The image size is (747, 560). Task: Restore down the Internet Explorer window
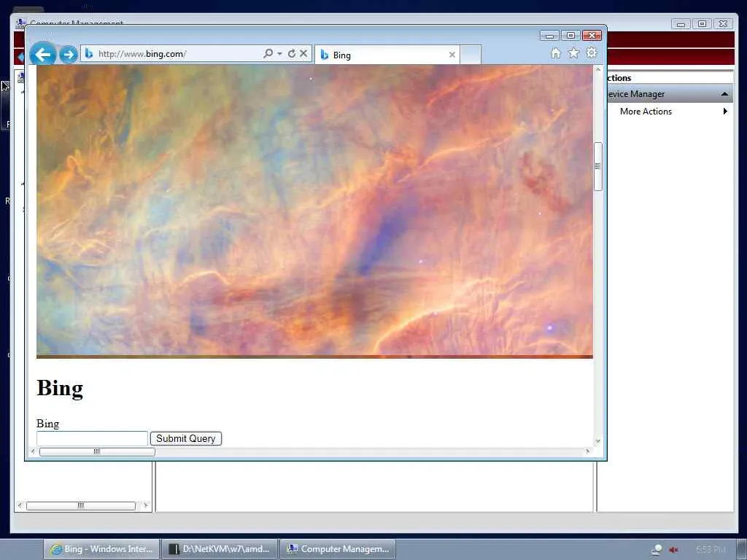point(570,36)
